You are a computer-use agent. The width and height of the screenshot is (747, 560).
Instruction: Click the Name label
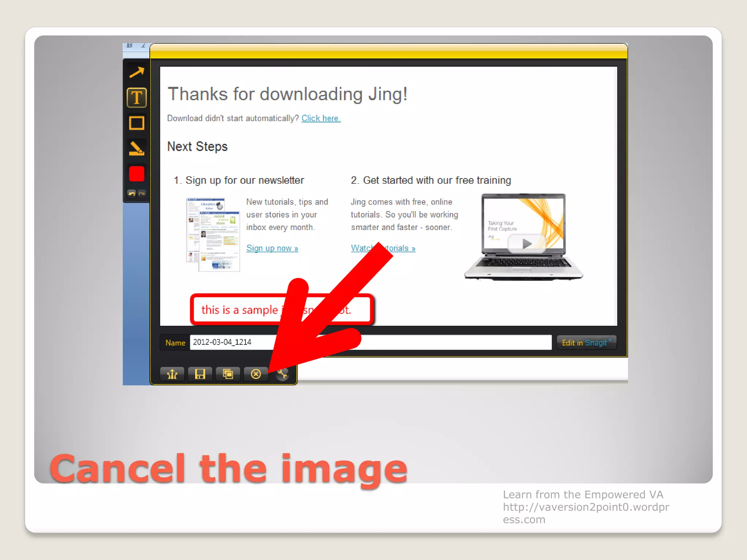tap(175, 343)
